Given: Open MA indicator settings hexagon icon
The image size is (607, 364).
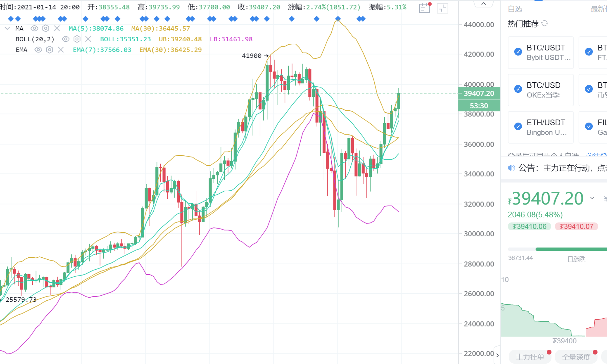Looking at the screenshot, I should pyautogui.click(x=46, y=28).
